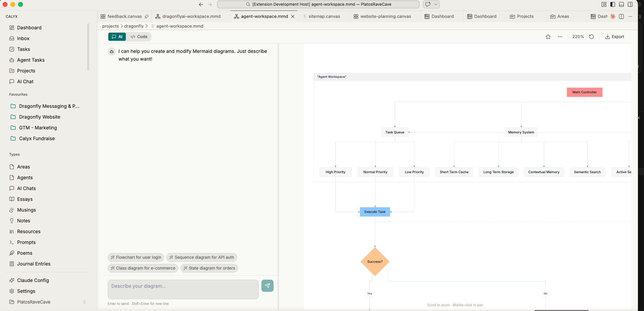Switch to AI view mode
The height and width of the screenshot is (311, 644).
coord(117,37)
